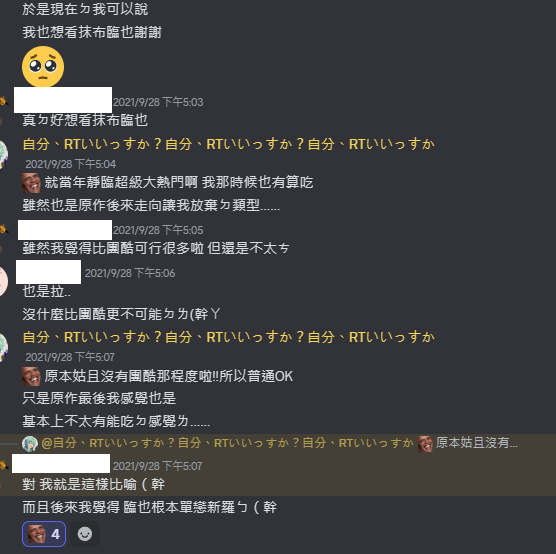Click the 2021/9/28 下午5:03 timestamp

(x=158, y=102)
